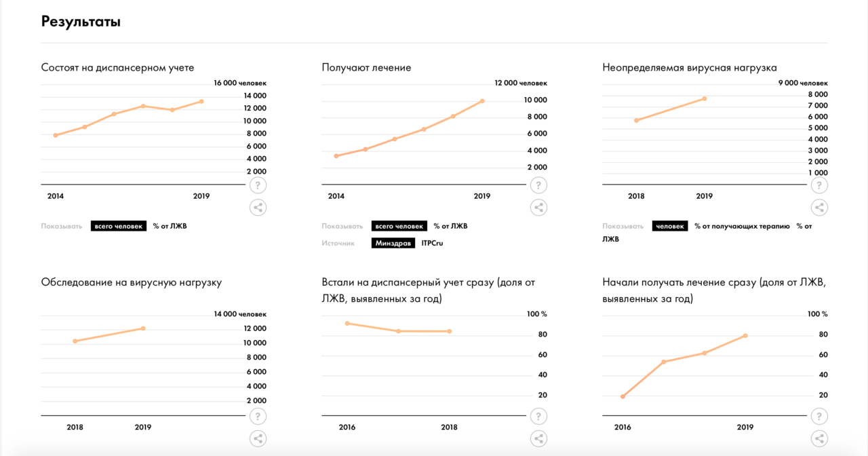Click 2014 data point on dispensary registration line
Image resolution: width=868 pixels, height=456 pixels.
pyautogui.click(x=56, y=135)
